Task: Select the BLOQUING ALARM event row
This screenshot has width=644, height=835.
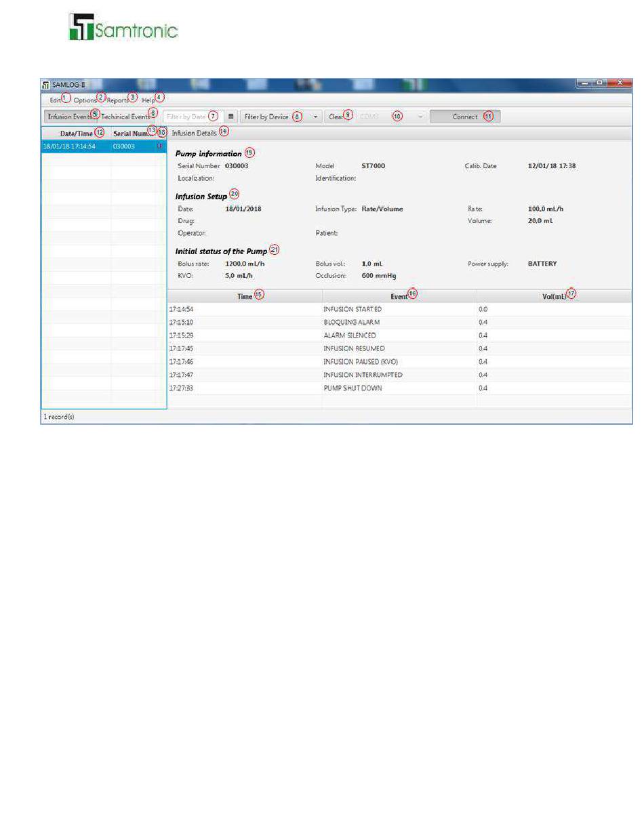Action: point(400,322)
